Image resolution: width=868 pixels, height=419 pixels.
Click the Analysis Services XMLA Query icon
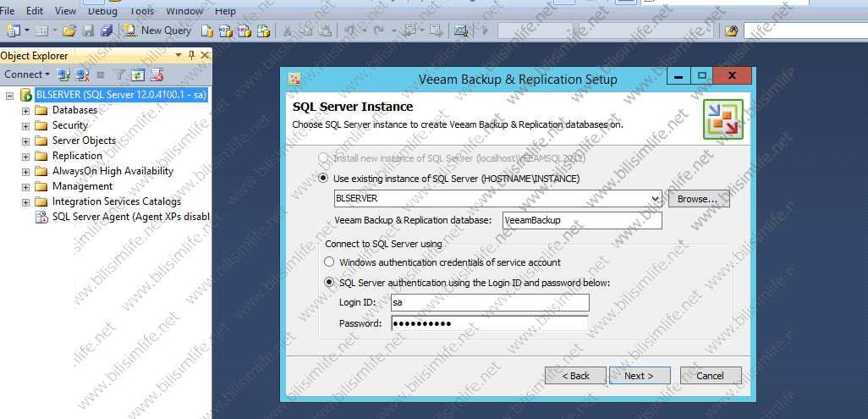(x=262, y=31)
